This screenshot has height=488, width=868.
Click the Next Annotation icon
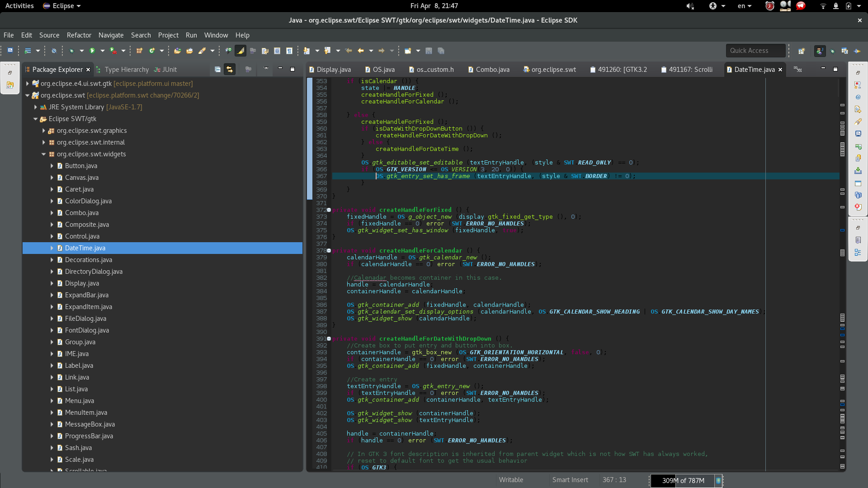click(307, 51)
